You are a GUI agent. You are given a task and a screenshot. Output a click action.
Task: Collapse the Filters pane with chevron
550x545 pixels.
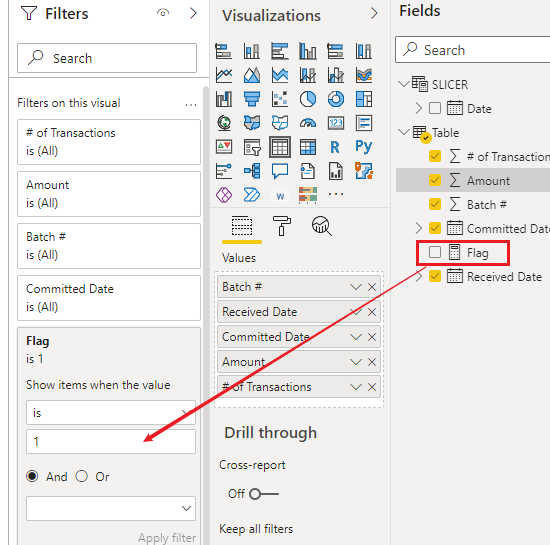coord(193,13)
